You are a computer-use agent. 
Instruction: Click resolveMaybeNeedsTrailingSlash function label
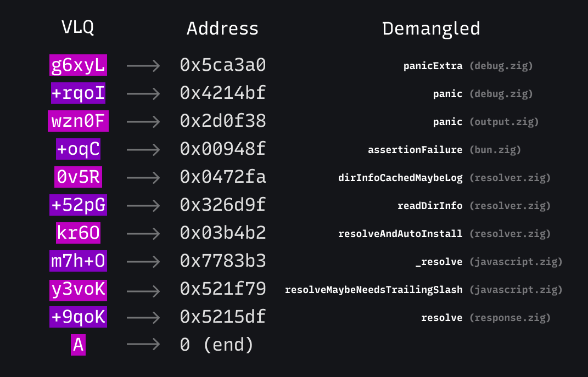(373, 290)
